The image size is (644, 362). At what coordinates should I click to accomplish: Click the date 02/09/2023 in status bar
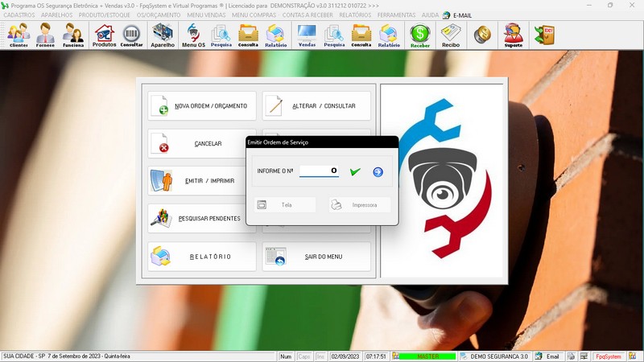pyautogui.click(x=345, y=356)
